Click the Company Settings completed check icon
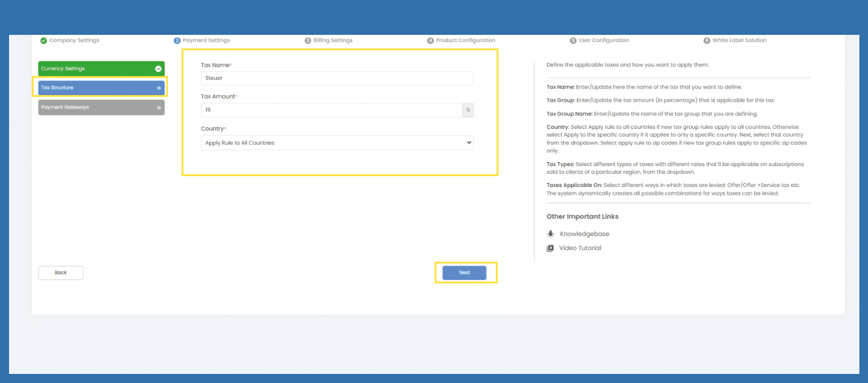The height and width of the screenshot is (383, 868). [x=43, y=41]
